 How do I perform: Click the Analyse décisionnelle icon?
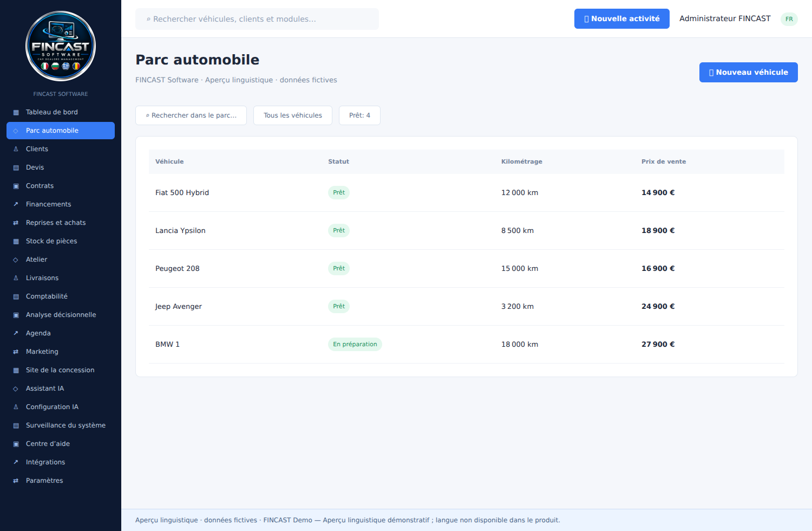[16, 315]
